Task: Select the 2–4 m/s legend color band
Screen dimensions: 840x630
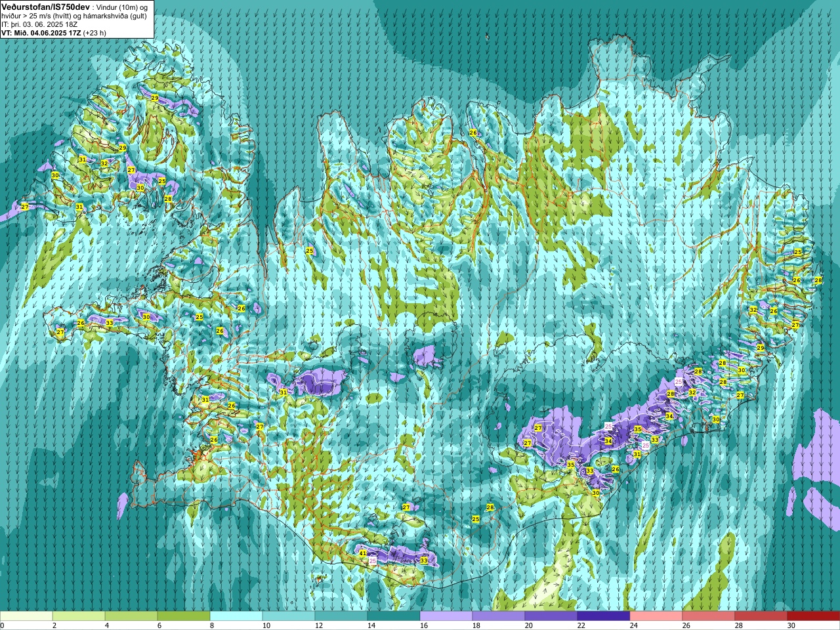Action: pyautogui.click(x=79, y=616)
